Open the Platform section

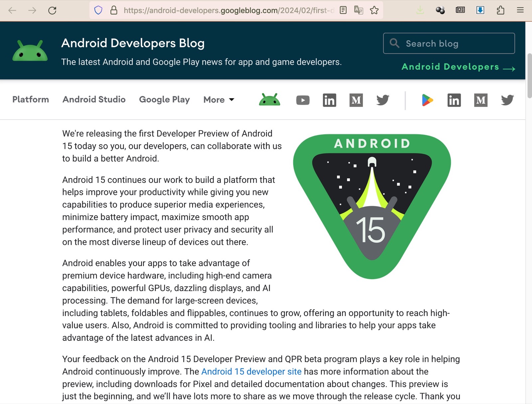point(31,99)
